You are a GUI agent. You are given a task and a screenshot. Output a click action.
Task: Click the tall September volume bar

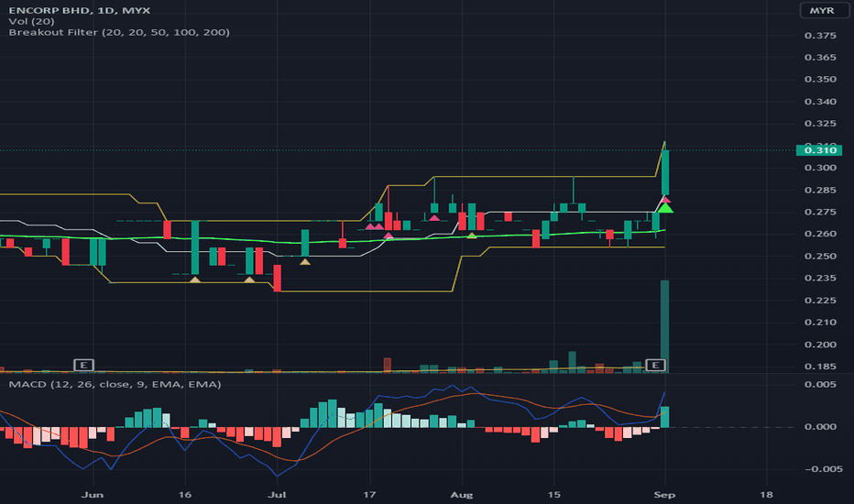point(664,326)
